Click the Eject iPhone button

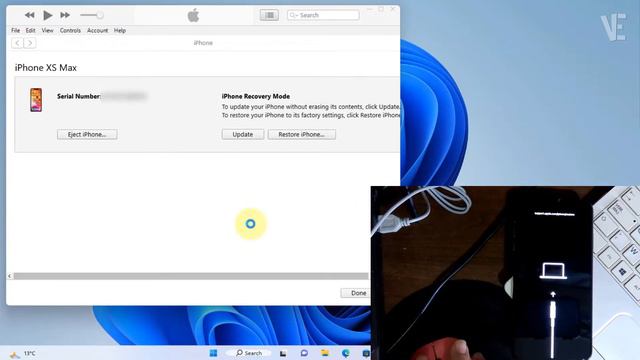pos(87,134)
